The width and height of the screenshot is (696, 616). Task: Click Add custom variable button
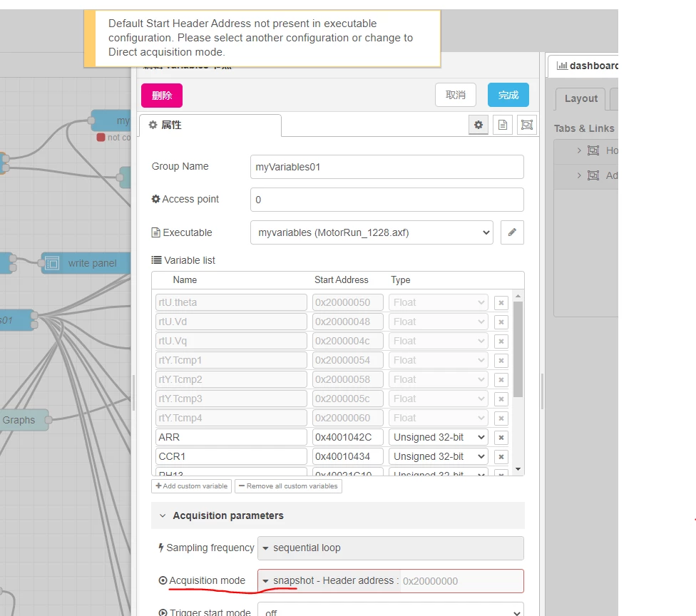[191, 486]
